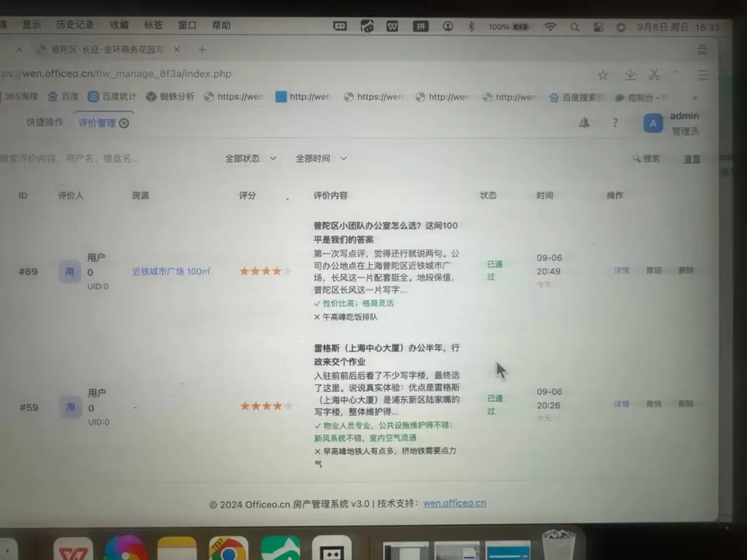Click the 已通过 status of review #69
The image size is (747, 560).
495,271
